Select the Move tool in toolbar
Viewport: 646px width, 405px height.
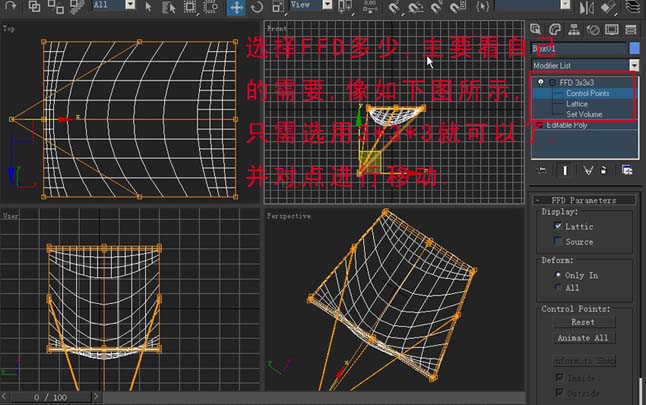[236, 7]
